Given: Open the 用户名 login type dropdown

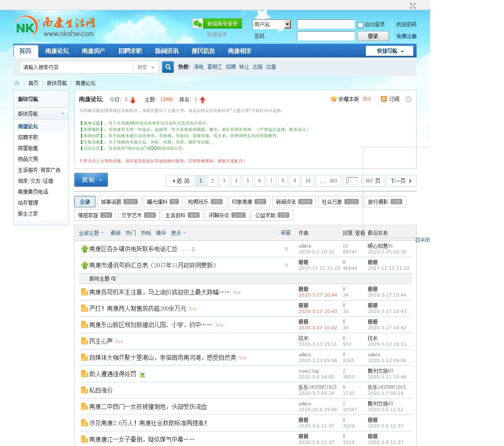Looking at the screenshot, I should [x=288, y=24].
